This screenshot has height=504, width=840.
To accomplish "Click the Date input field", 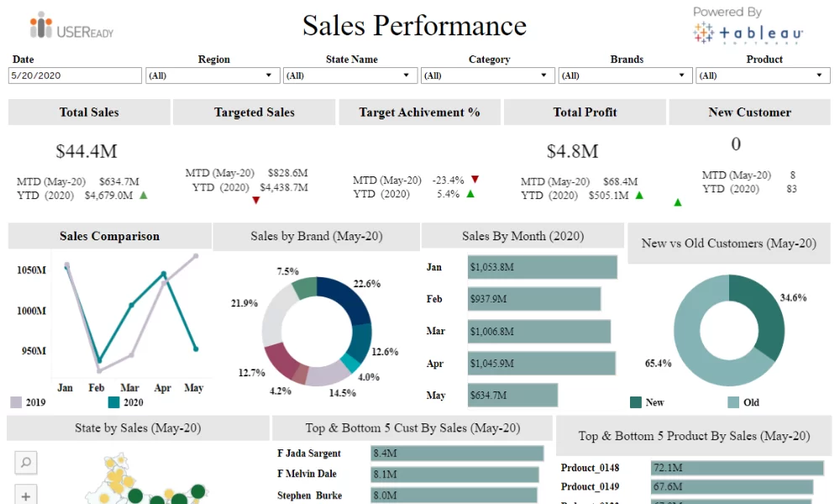I will (75, 76).
